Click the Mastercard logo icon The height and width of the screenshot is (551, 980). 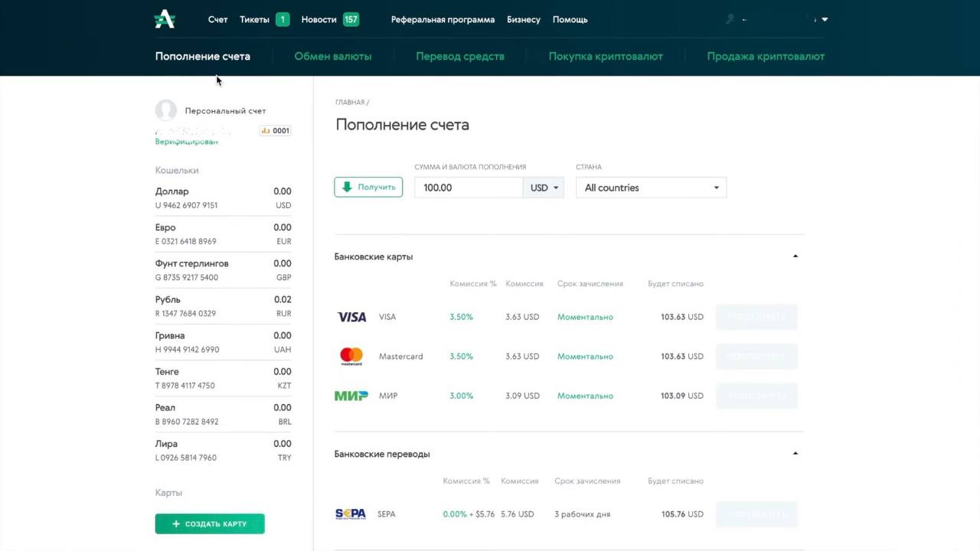pos(351,357)
